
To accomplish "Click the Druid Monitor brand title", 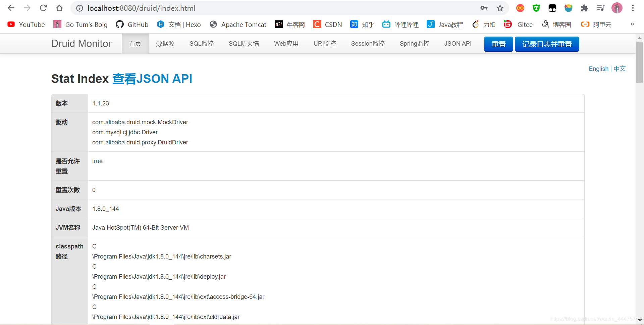I will click(x=81, y=44).
